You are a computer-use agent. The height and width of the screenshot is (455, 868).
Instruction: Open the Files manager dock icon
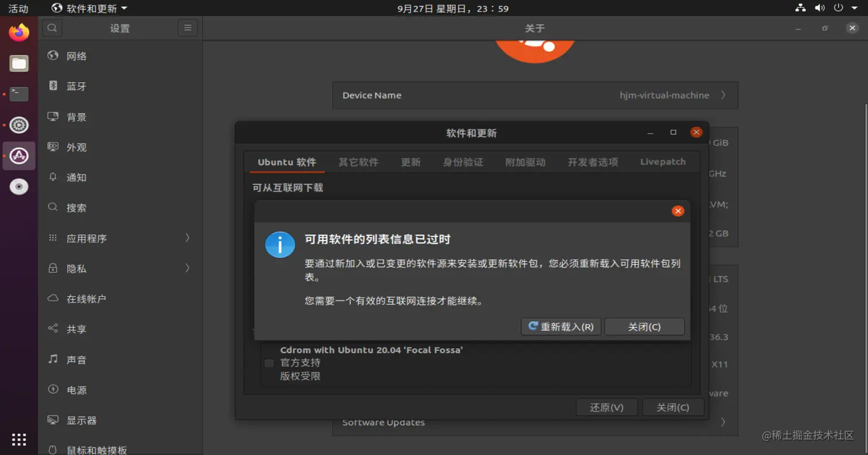19,63
